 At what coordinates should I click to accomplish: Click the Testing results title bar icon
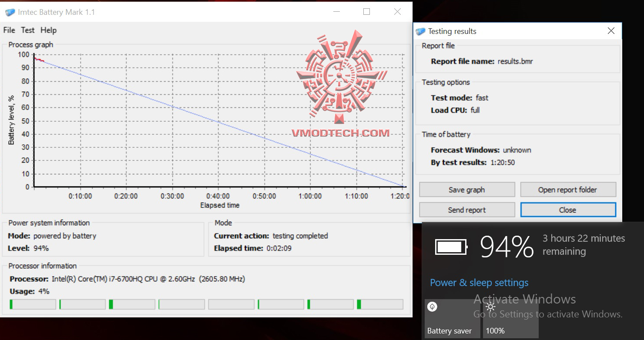point(420,31)
